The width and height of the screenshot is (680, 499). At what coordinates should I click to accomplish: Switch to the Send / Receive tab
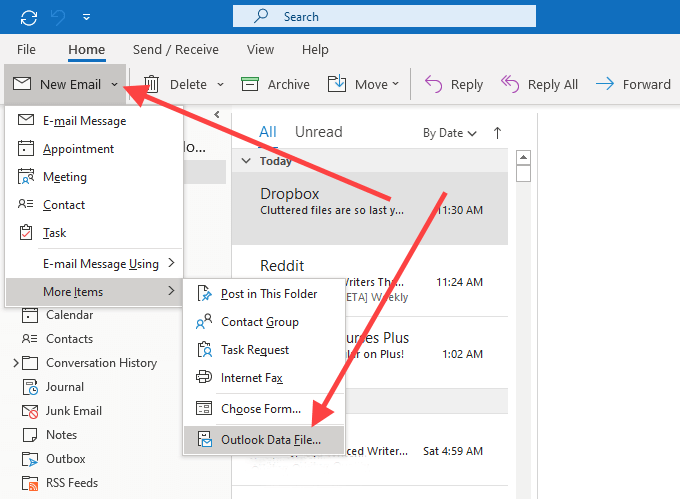[x=176, y=50]
